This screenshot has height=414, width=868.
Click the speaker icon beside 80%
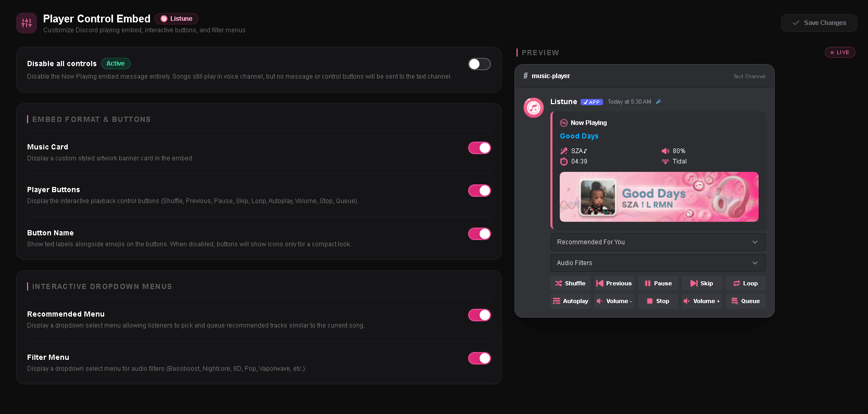(x=665, y=151)
